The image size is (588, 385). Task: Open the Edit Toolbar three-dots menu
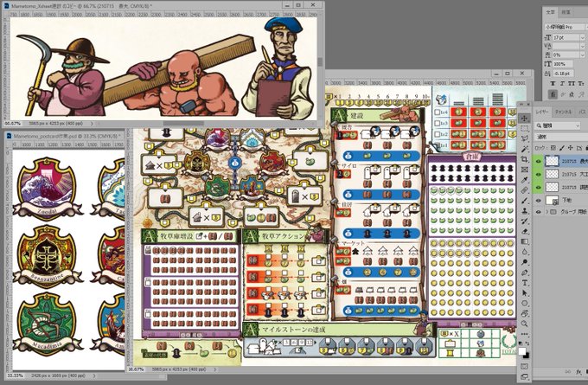click(524, 333)
